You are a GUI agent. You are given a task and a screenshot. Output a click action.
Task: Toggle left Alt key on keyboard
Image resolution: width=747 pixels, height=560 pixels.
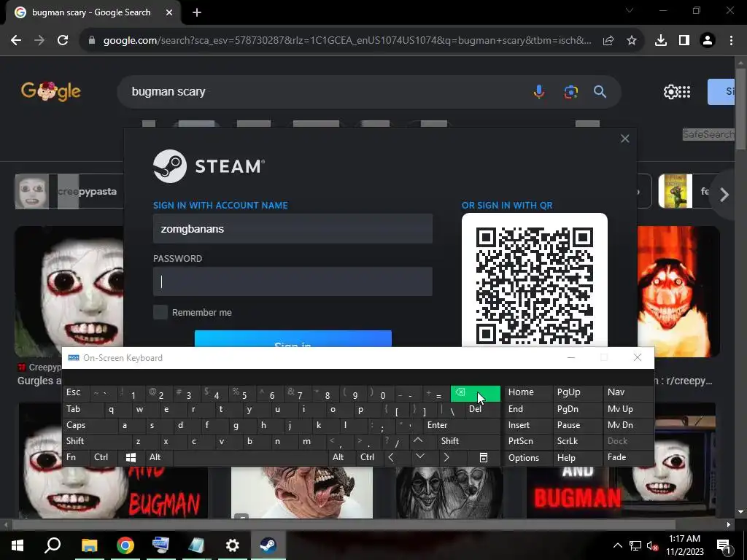pyautogui.click(x=158, y=458)
